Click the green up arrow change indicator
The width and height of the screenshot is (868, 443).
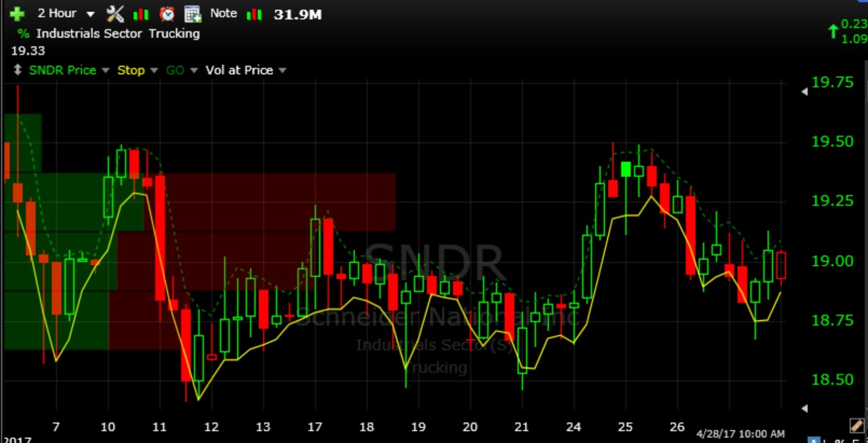833,31
